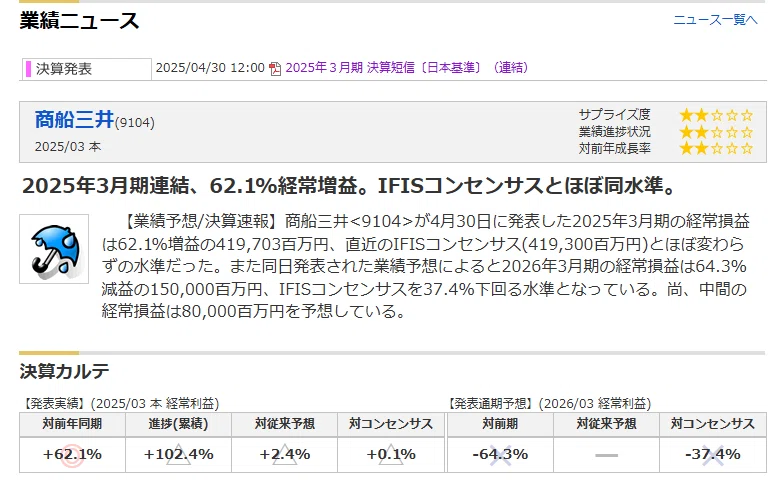The width and height of the screenshot is (775, 485).
Task: Click the blue umbrella weather icon
Action: coord(54,249)
